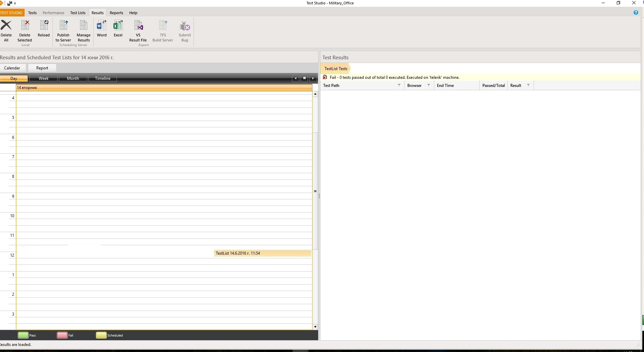Open Test Path column filter
This screenshot has height=352, width=644.
(x=399, y=85)
